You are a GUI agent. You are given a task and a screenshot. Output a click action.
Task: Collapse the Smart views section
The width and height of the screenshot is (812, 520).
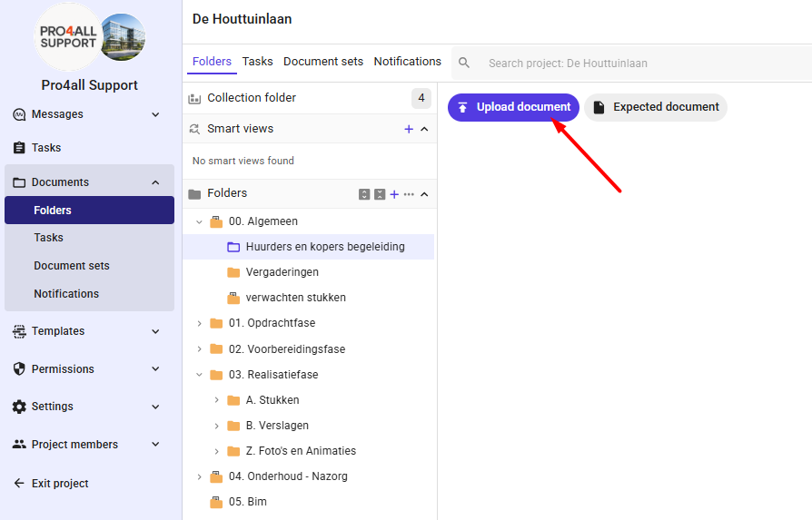coord(424,129)
